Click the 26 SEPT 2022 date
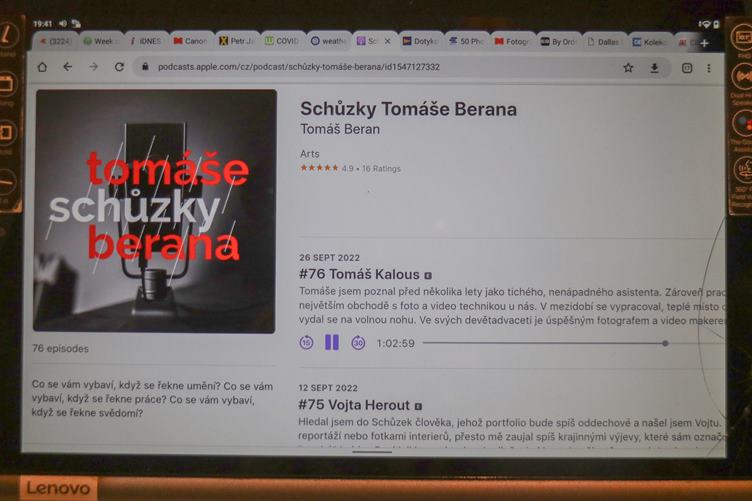This screenshot has height=501, width=752. click(x=329, y=257)
